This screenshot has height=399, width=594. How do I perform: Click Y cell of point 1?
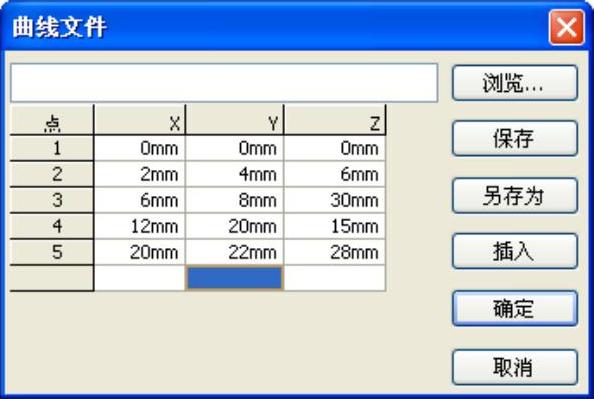tap(235, 148)
